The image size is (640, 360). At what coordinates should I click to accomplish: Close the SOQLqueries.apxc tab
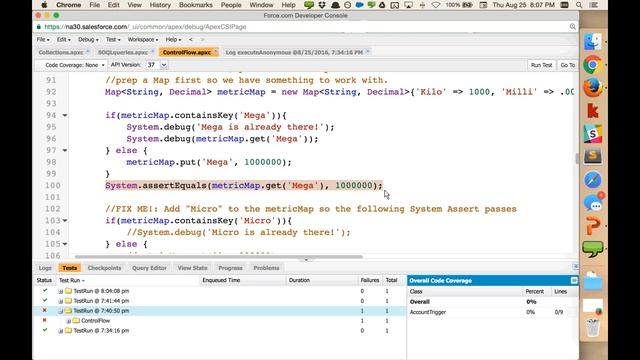[152, 52]
